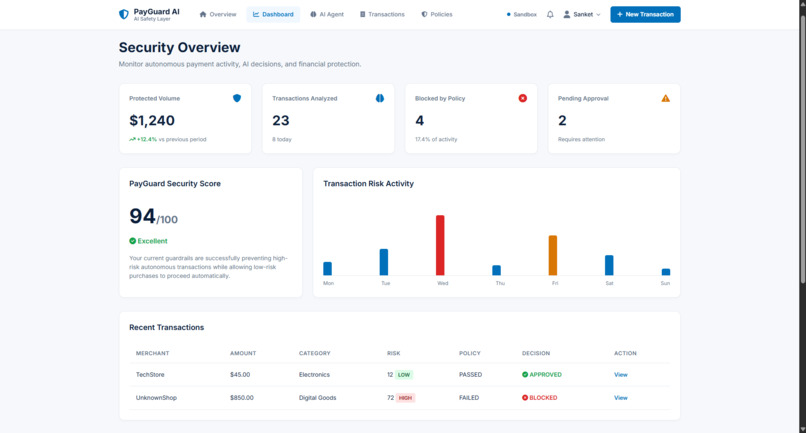Click the red icon beside BLOCKED

pos(525,398)
